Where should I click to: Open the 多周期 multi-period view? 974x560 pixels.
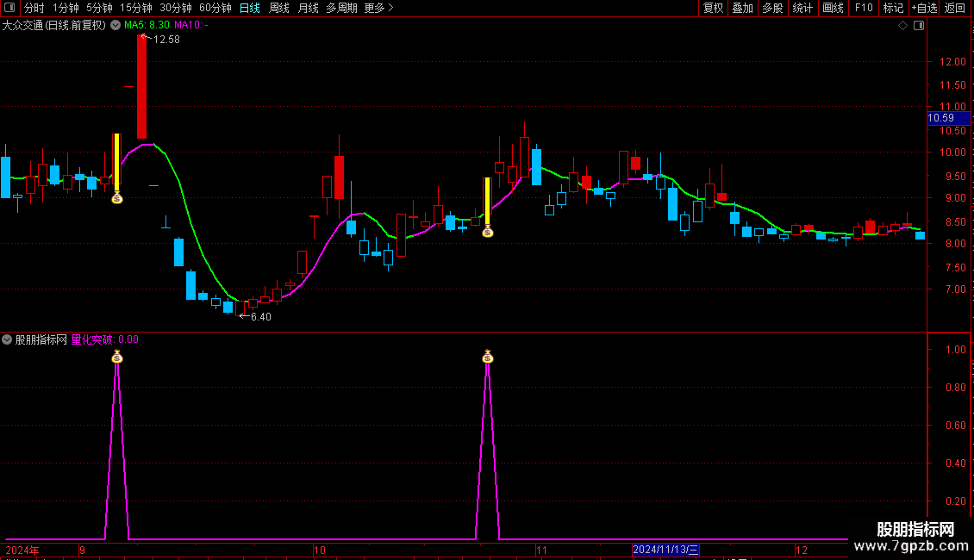[341, 8]
